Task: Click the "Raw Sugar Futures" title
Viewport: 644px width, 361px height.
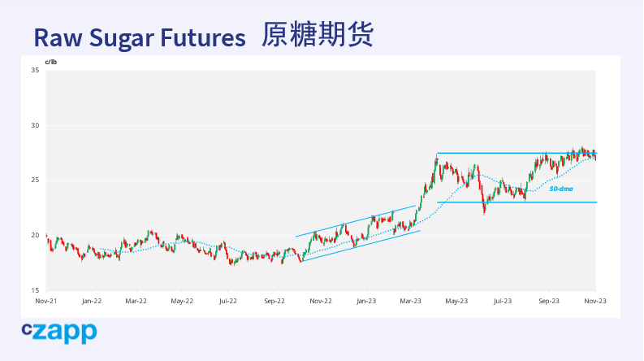Action: pyautogui.click(x=139, y=37)
